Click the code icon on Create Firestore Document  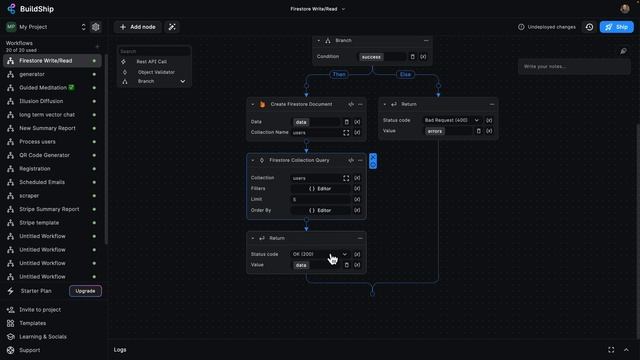click(351, 104)
